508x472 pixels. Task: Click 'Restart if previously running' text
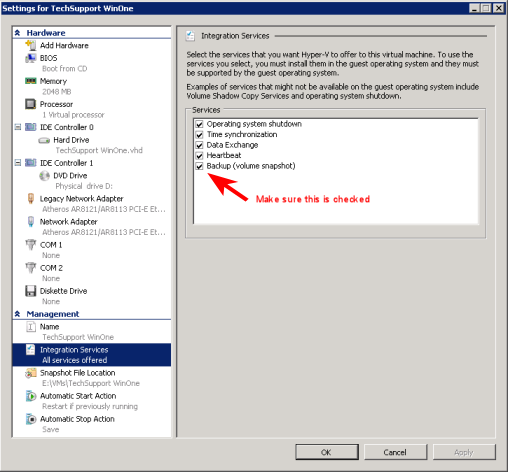pyautogui.click(x=90, y=406)
